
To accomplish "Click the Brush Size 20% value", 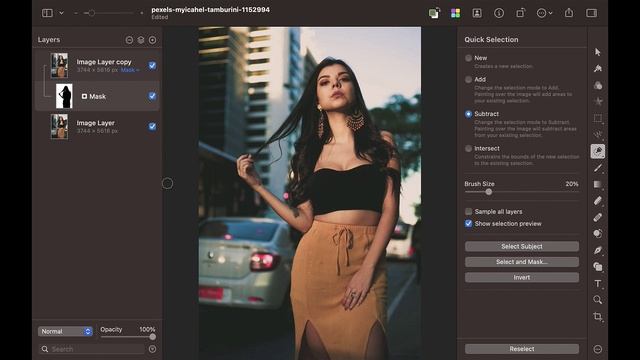I will click(x=572, y=184).
